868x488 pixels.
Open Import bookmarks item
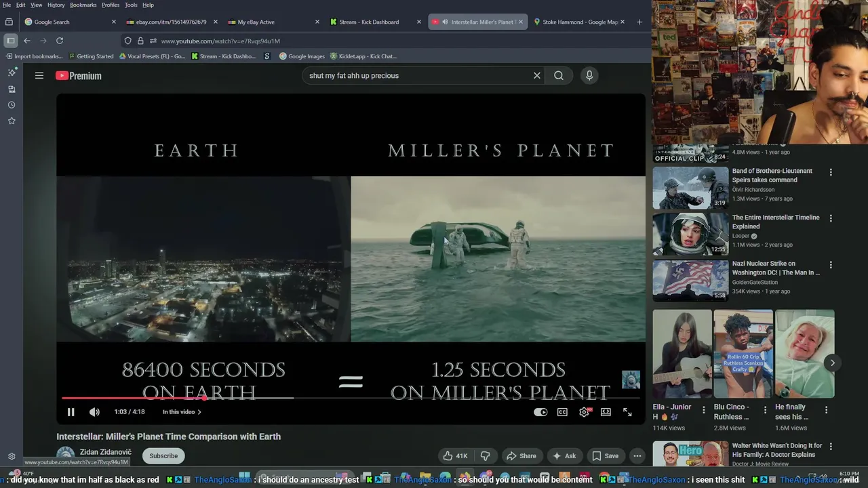pos(34,56)
